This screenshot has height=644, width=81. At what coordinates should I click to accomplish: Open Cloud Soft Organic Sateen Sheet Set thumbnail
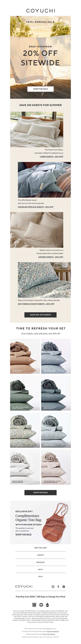pos(56,393)
